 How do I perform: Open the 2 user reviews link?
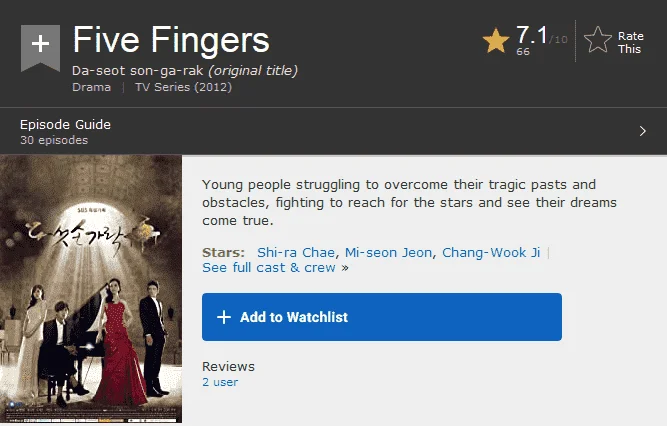click(220, 382)
